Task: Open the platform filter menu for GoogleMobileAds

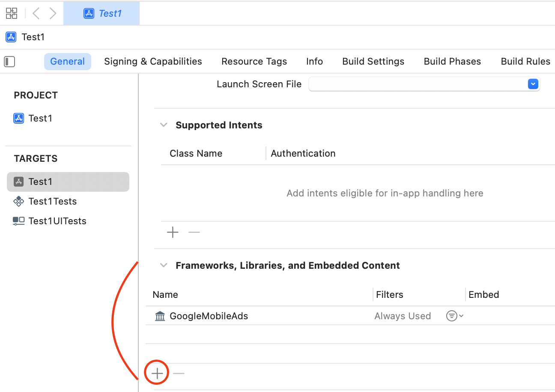Action: point(455,316)
